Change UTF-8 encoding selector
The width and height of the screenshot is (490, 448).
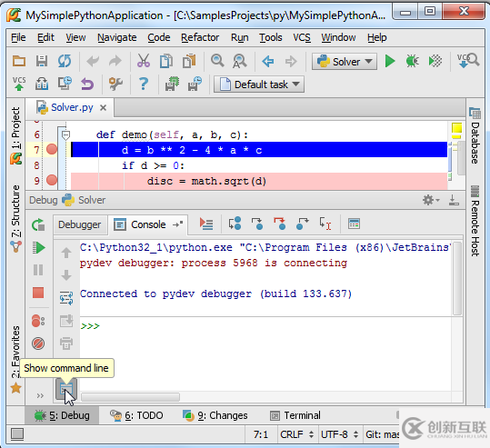(x=340, y=434)
